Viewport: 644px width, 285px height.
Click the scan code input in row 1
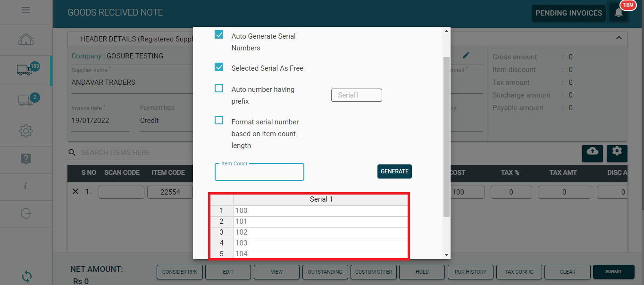(121, 192)
